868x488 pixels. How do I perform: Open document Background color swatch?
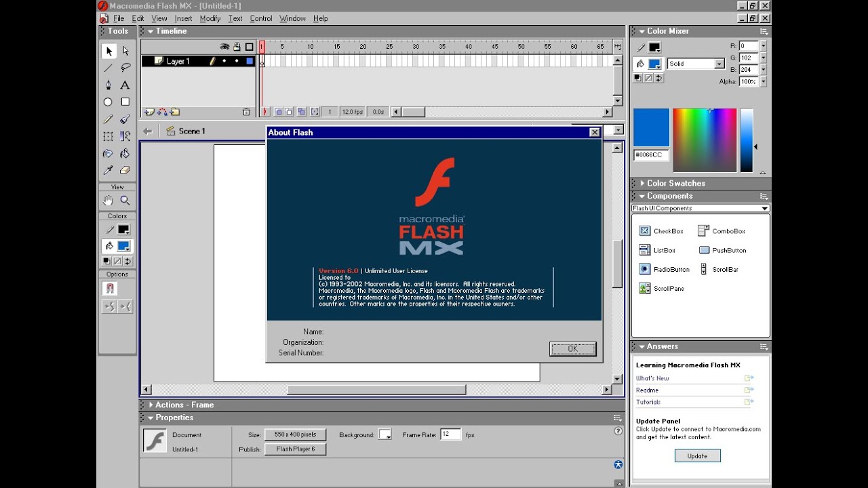point(385,434)
